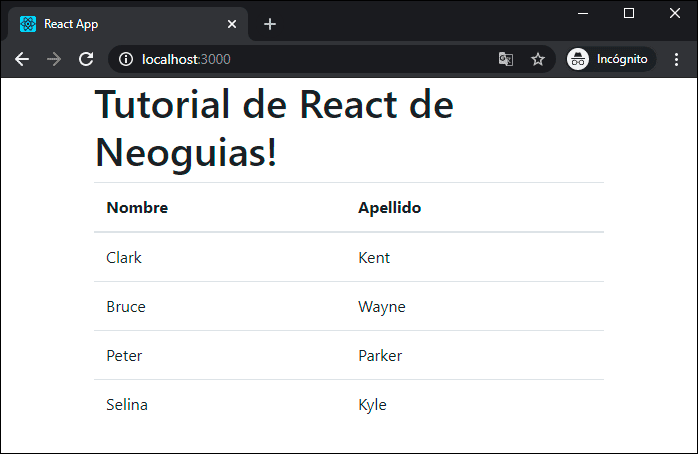Viewport: 698px width, 454px height.
Task: Click the forward navigation arrow
Action: coord(54,59)
